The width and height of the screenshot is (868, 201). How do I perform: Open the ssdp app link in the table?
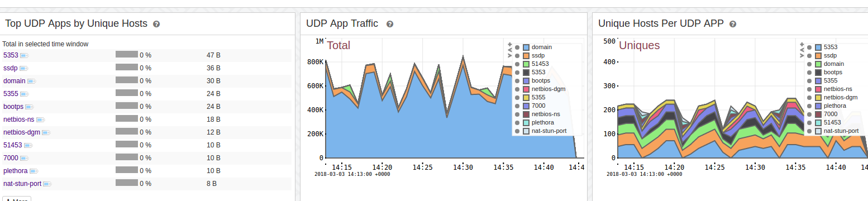point(11,68)
